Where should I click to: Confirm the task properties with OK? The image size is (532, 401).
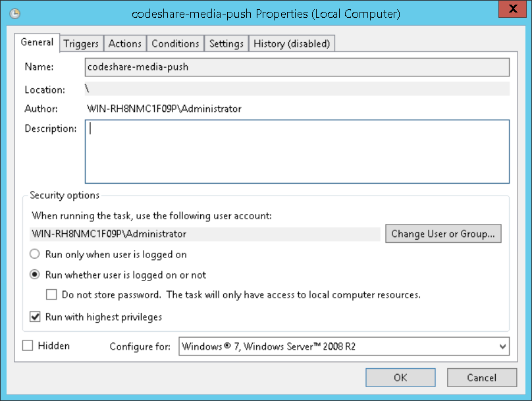pos(400,378)
